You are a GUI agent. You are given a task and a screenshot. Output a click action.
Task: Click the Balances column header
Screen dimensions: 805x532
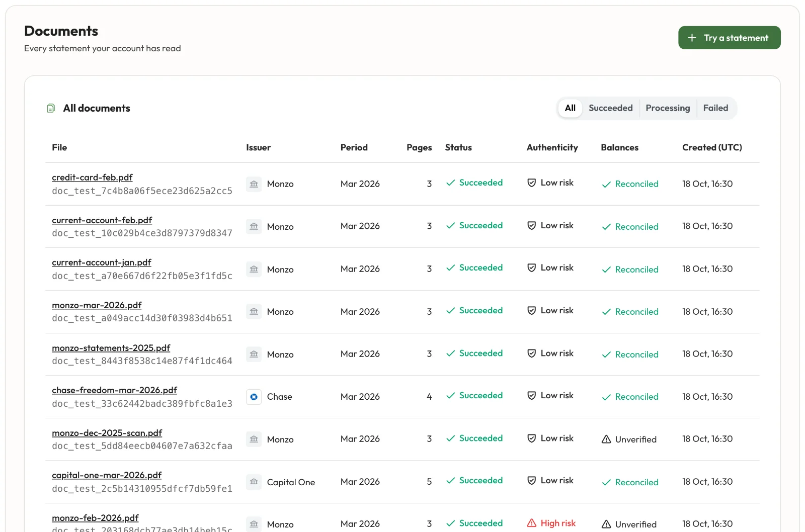point(619,147)
